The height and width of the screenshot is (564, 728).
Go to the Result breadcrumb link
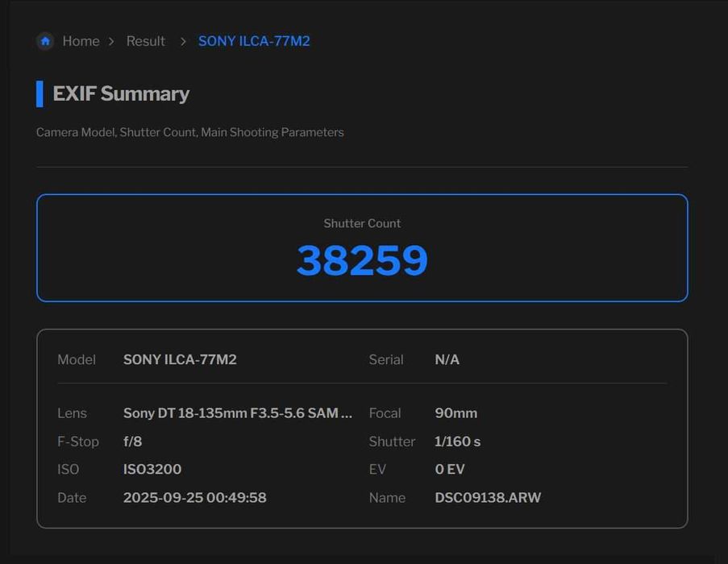(x=145, y=41)
